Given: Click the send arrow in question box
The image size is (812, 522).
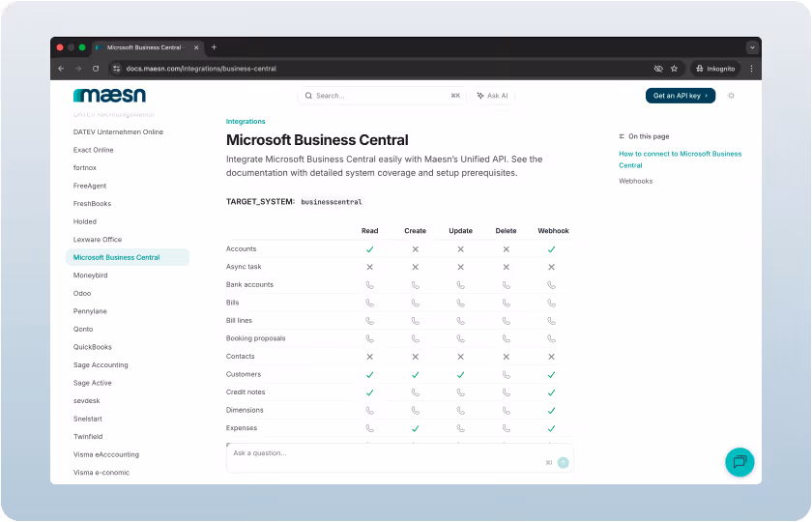Looking at the screenshot, I should tap(563, 462).
